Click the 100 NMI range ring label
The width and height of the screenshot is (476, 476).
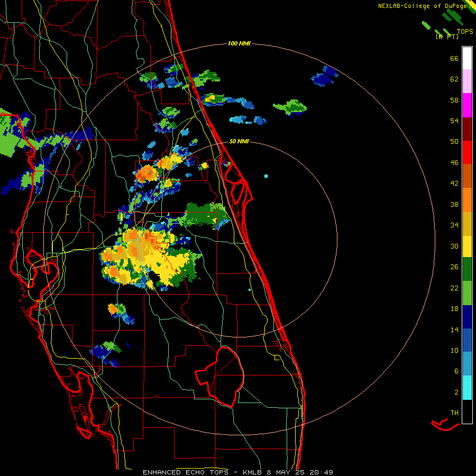(239, 44)
